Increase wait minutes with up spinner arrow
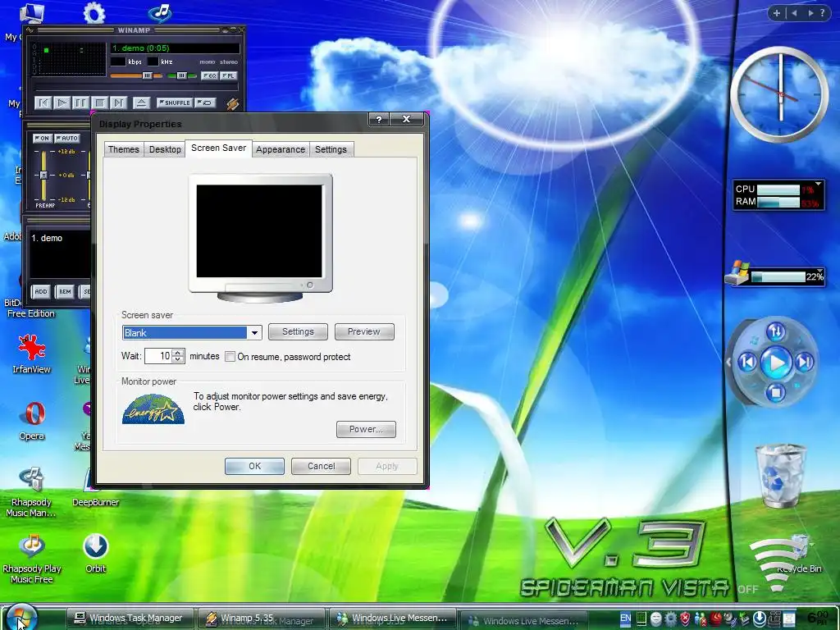Screen dimensions: 840x630 click(x=178, y=352)
